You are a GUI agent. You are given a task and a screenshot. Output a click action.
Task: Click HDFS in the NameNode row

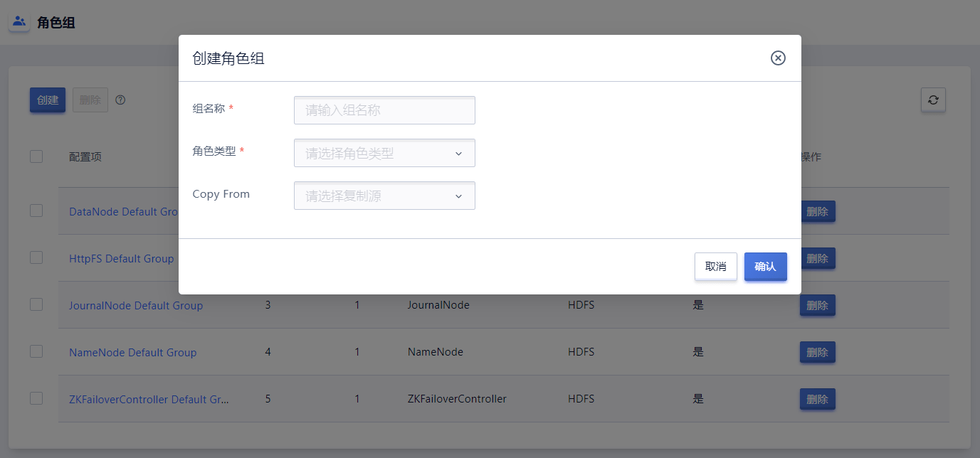click(581, 352)
